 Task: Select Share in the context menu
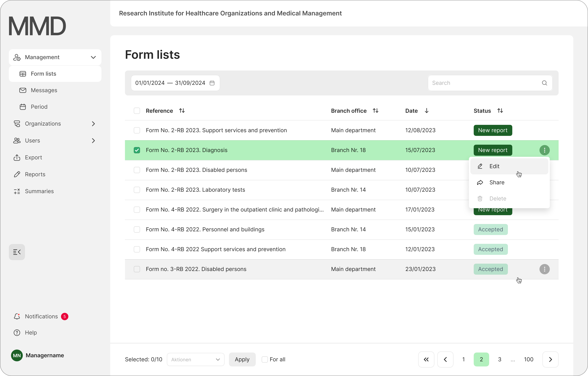pos(497,182)
